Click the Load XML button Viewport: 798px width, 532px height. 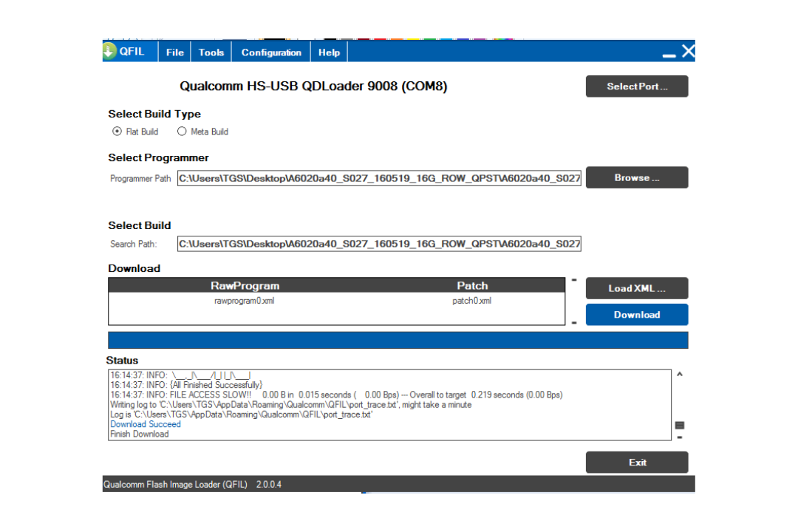(637, 288)
